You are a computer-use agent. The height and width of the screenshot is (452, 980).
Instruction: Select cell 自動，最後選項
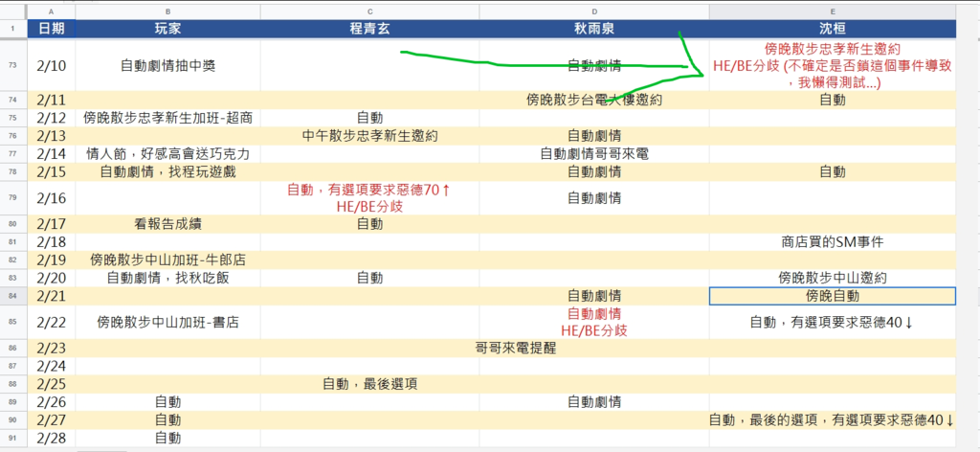click(x=370, y=384)
